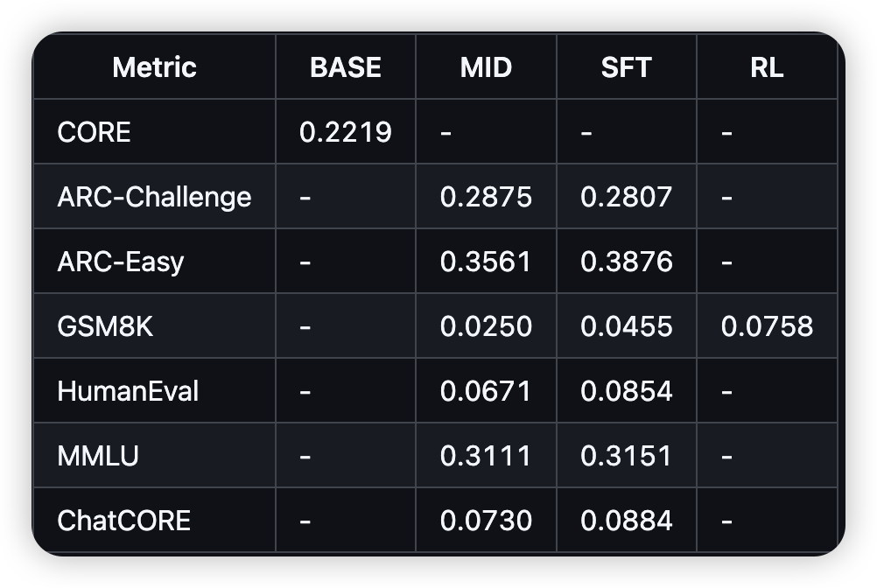Select the CORE row label
Screen dimensions: 877x588
pyautogui.click(x=94, y=132)
